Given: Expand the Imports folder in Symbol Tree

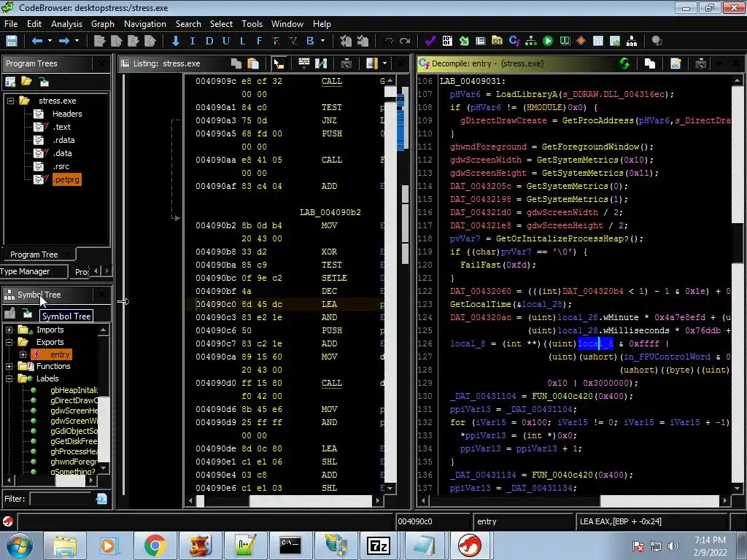Looking at the screenshot, I should [x=9, y=330].
